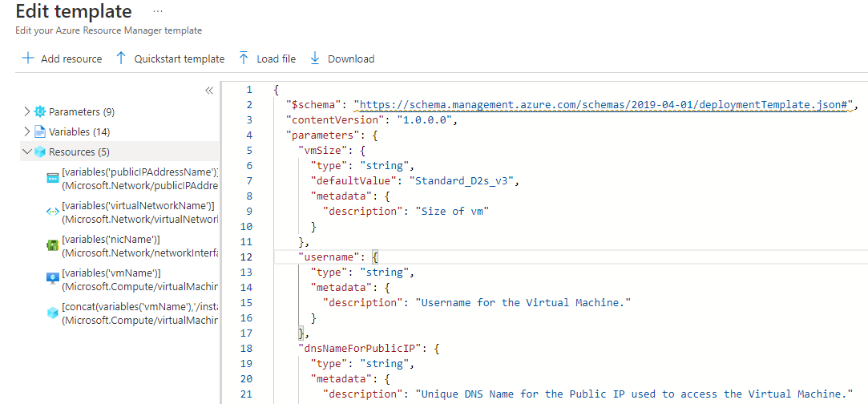
Task: Click the Variables document icon
Action: [x=39, y=131]
